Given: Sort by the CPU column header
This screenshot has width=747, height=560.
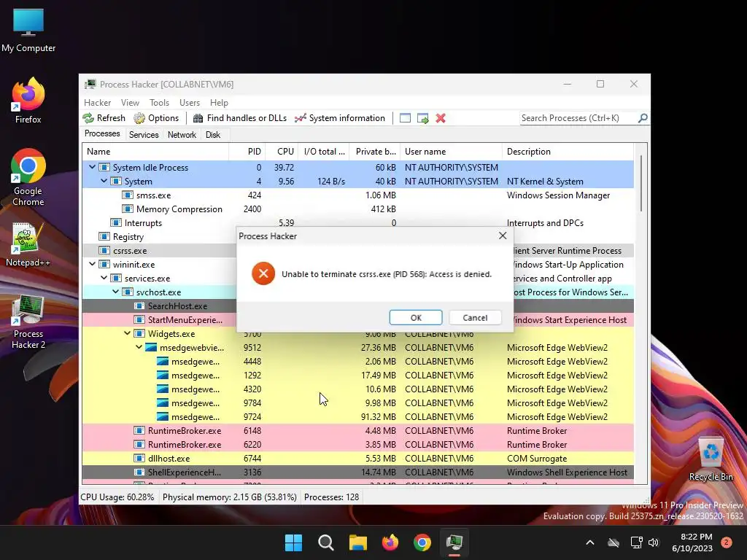Looking at the screenshot, I should pyautogui.click(x=282, y=152).
